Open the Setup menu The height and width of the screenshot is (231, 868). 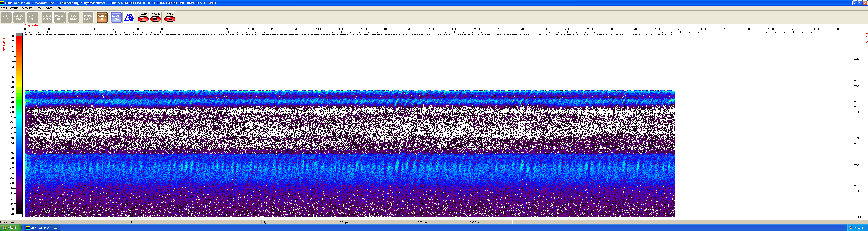point(4,8)
